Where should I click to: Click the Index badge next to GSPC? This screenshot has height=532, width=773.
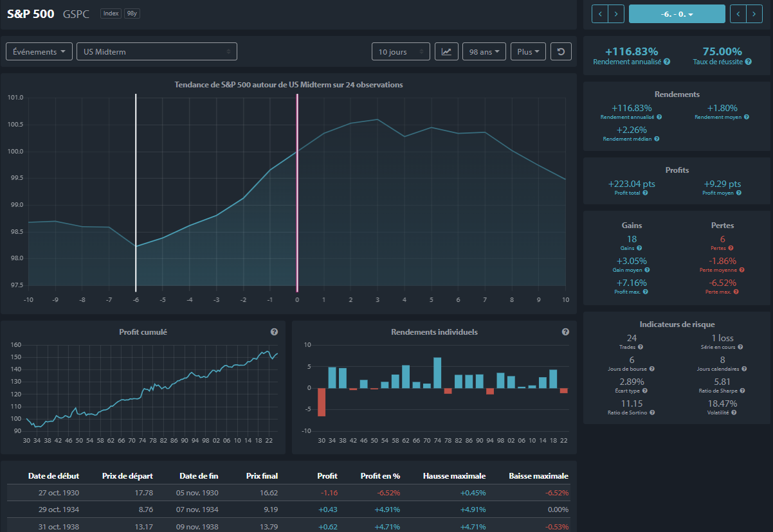[x=111, y=13]
